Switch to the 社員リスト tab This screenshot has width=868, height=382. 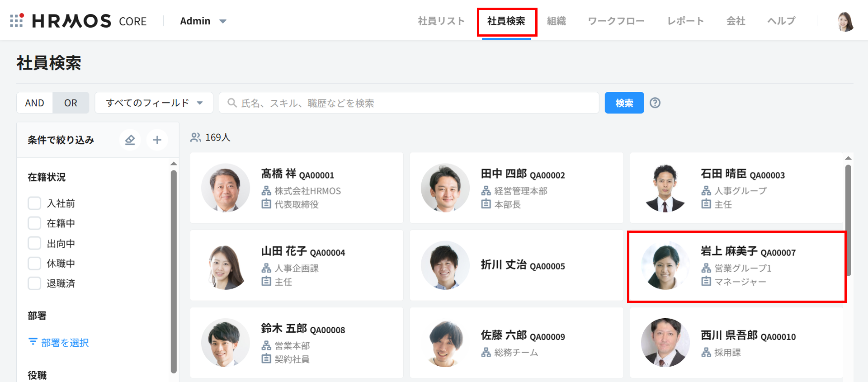[441, 21]
